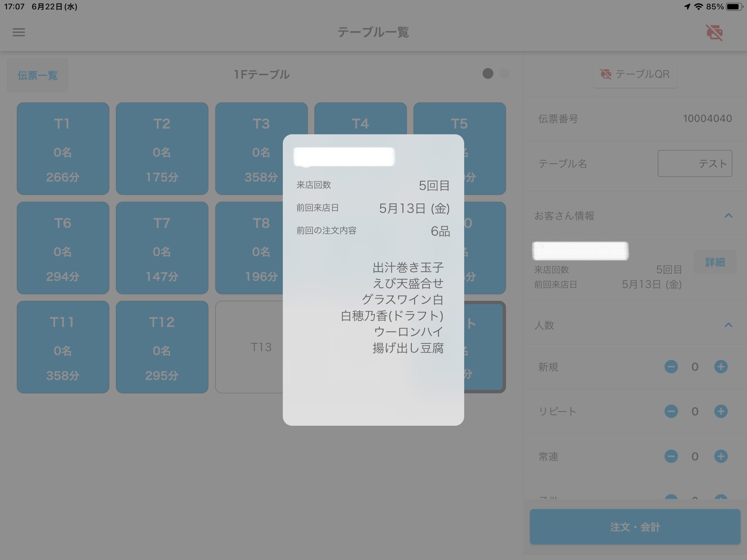Select first page indicator dot
Image resolution: width=747 pixels, height=560 pixels.
click(488, 74)
